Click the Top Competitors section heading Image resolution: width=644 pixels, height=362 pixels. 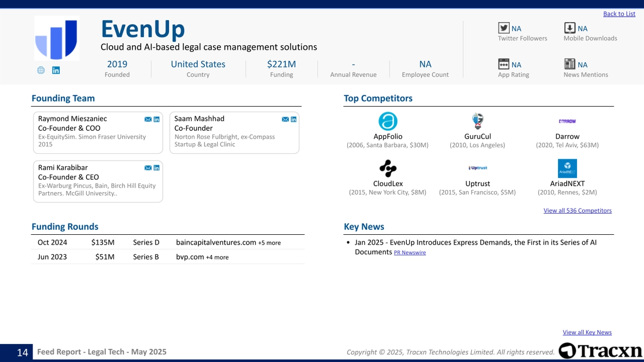click(x=378, y=98)
